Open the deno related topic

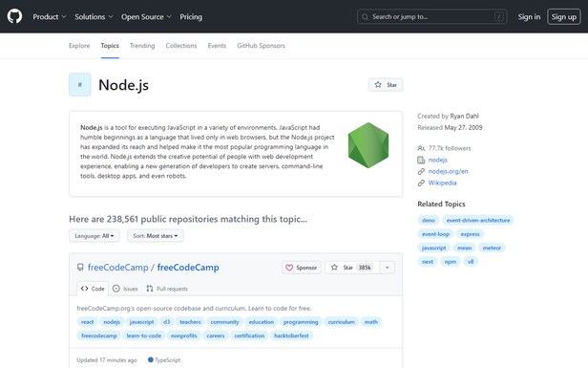click(x=429, y=220)
